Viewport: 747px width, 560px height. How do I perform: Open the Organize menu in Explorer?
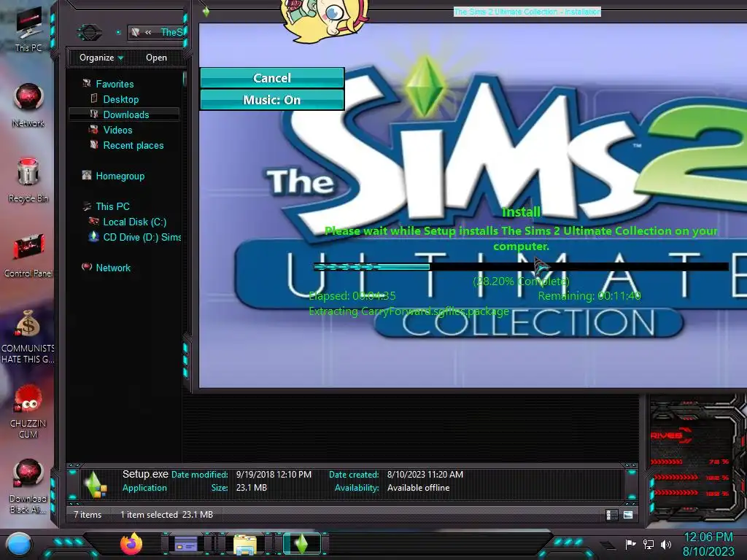(x=101, y=58)
